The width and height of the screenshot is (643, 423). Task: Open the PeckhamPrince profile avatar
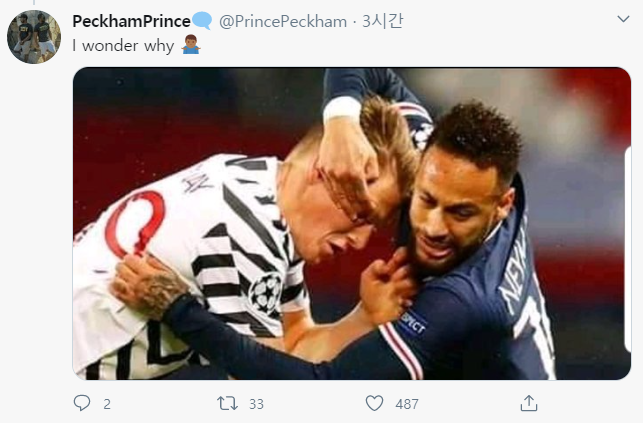[32, 35]
